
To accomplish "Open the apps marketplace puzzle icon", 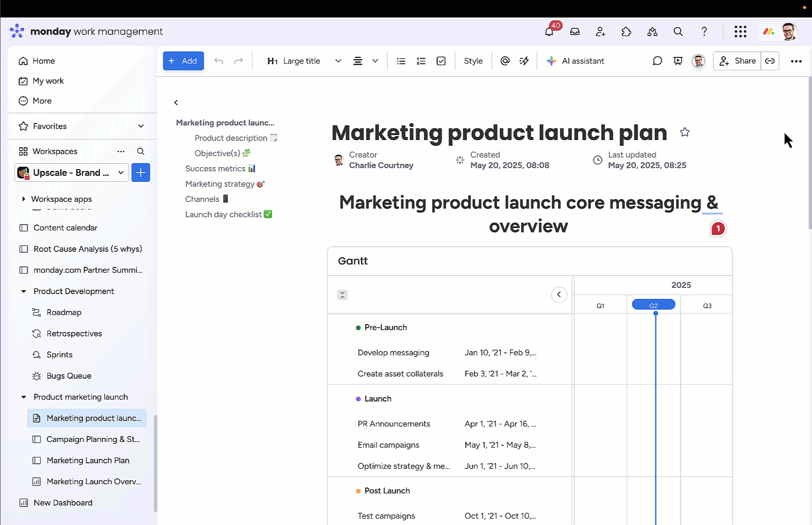I will point(626,32).
